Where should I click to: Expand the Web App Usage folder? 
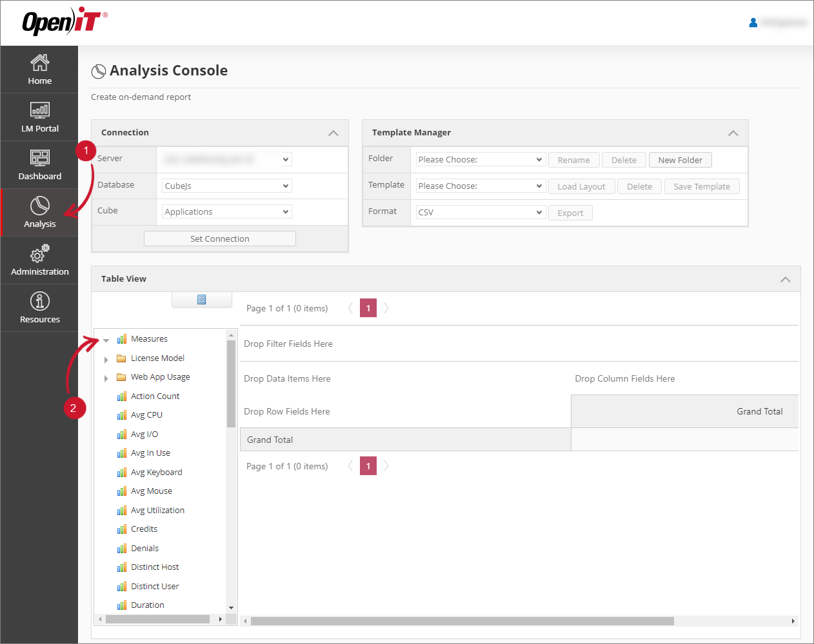106,378
